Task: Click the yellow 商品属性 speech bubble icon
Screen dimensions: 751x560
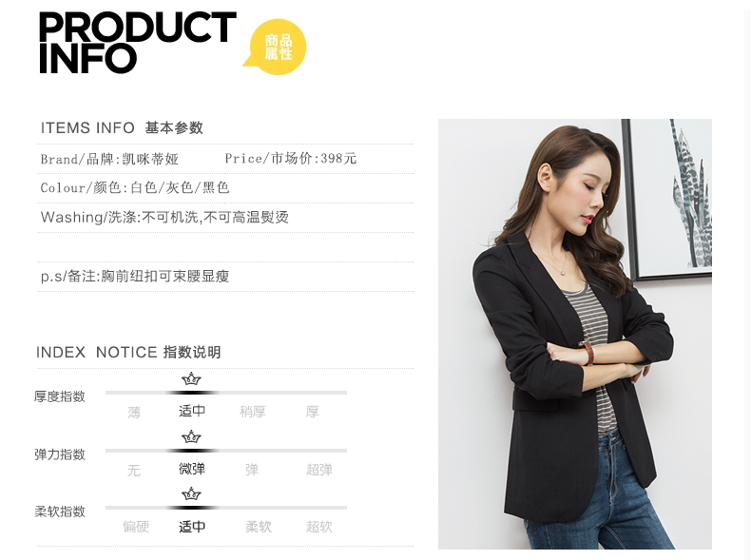Action: [x=276, y=47]
